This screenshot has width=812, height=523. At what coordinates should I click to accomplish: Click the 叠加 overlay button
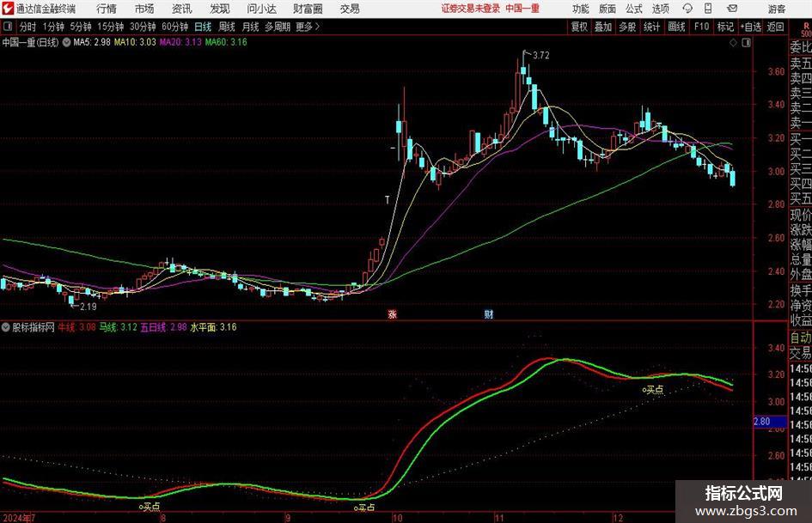point(603,27)
